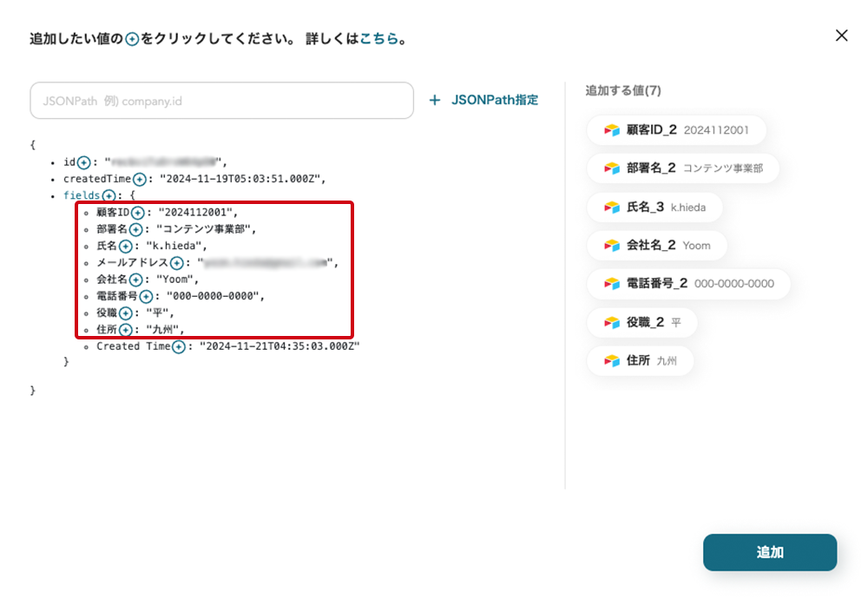Image resolution: width=868 pixels, height=599 pixels.
Task: Click the plus icon next to fields
Action: click(108, 196)
